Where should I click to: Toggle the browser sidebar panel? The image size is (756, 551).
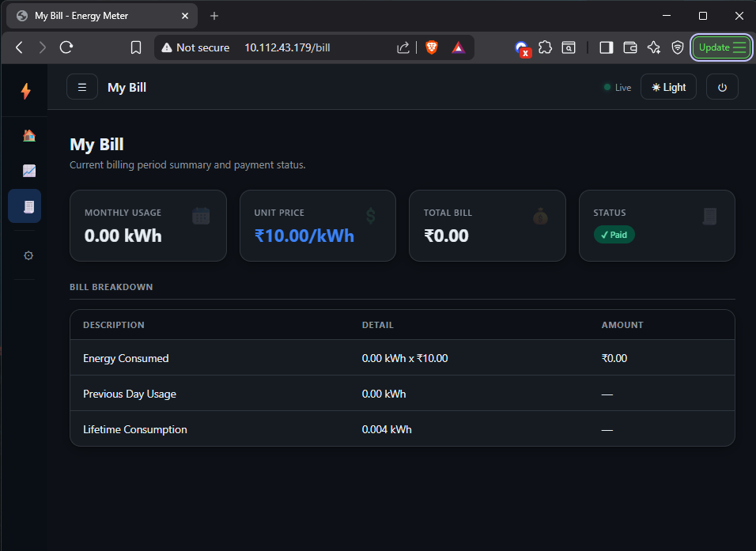tap(606, 47)
